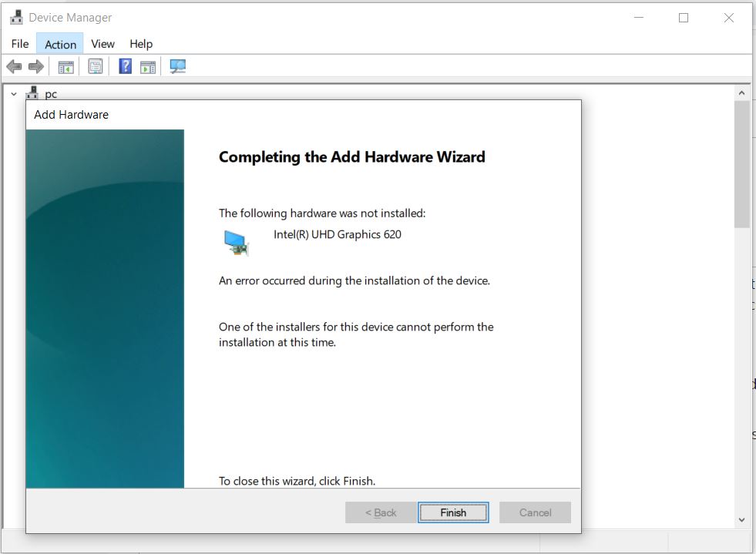Viewport: 756px width, 554px height.
Task: Click the scrollbar up arrow
Action: [742, 91]
